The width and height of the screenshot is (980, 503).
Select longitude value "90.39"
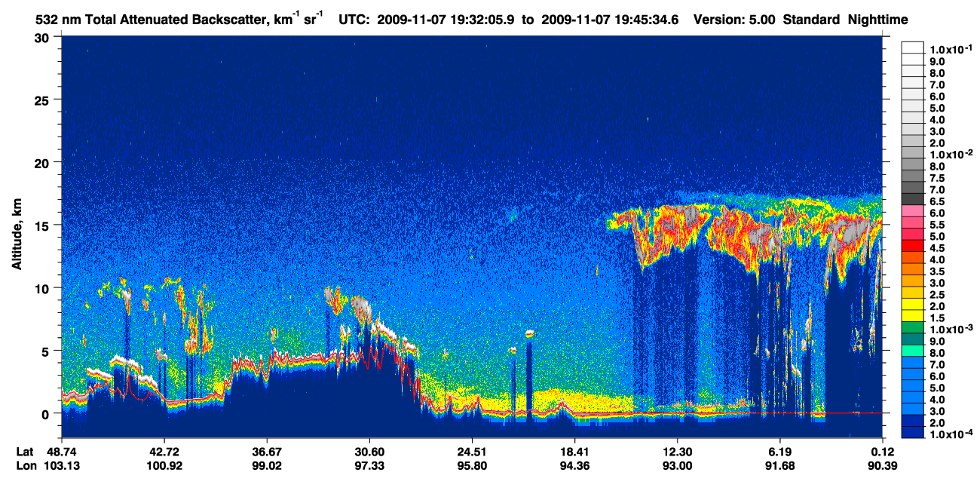click(x=883, y=465)
